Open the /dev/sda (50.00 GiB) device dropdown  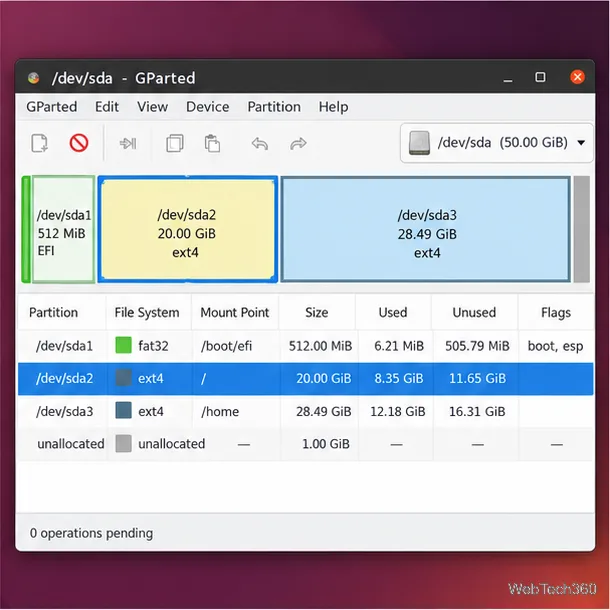point(497,143)
